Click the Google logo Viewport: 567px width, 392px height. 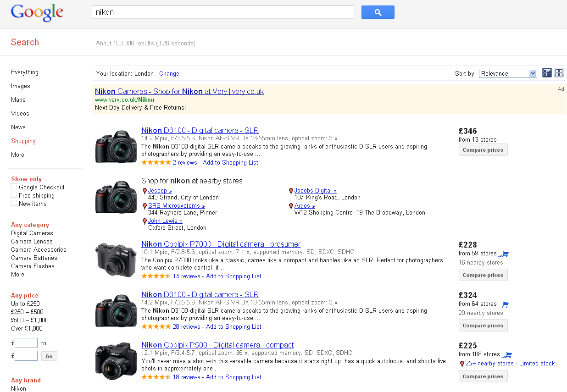37,13
